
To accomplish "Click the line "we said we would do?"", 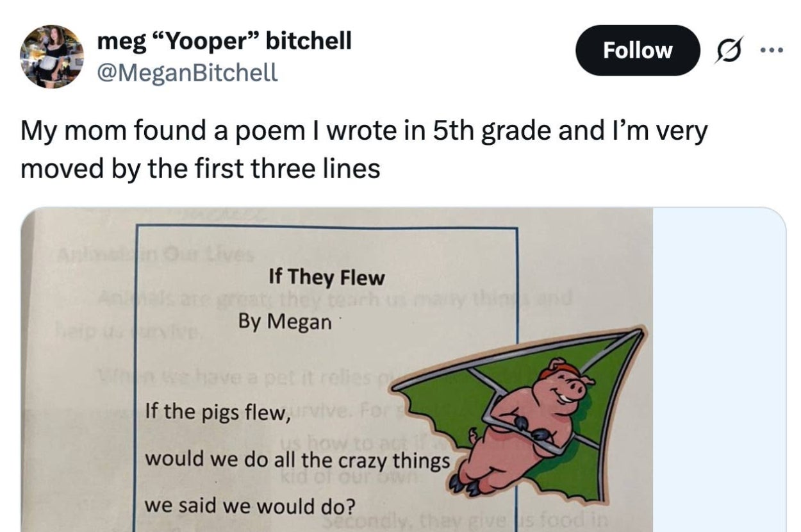I will (250, 506).
